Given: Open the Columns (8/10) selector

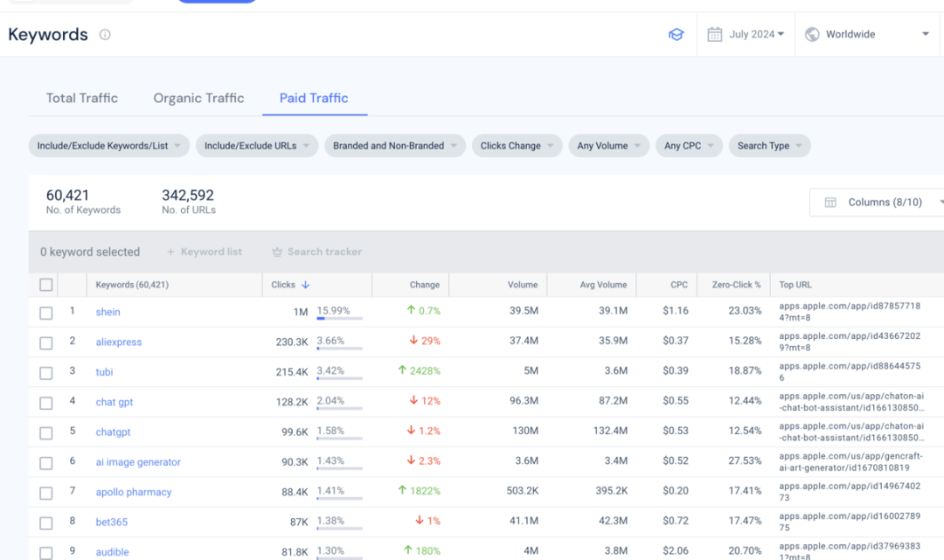Looking at the screenshot, I should point(878,202).
